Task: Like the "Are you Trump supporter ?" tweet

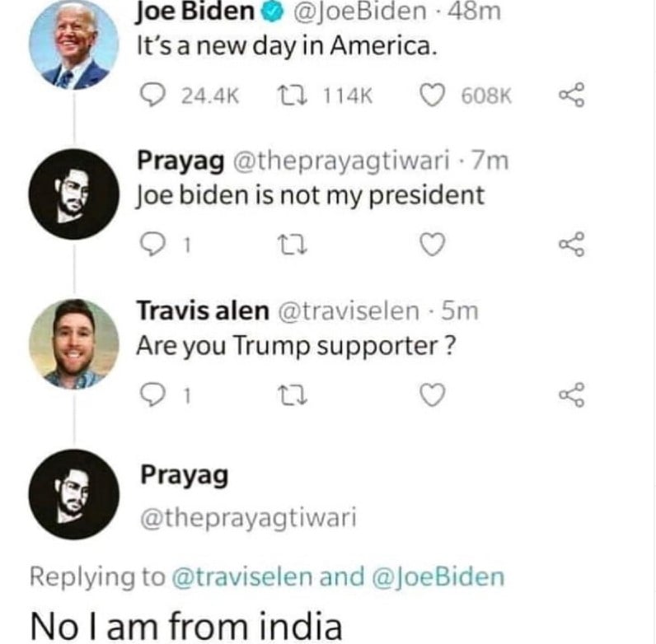Action: pyautogui.click(x=434, y=396)
